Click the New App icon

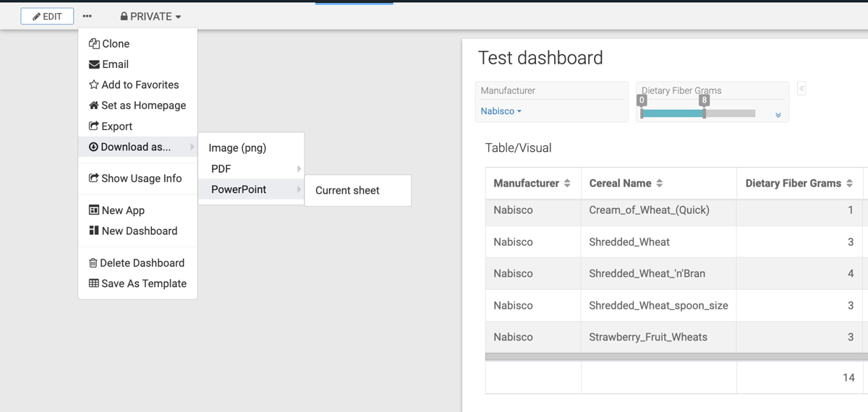[x=94, y=210]
